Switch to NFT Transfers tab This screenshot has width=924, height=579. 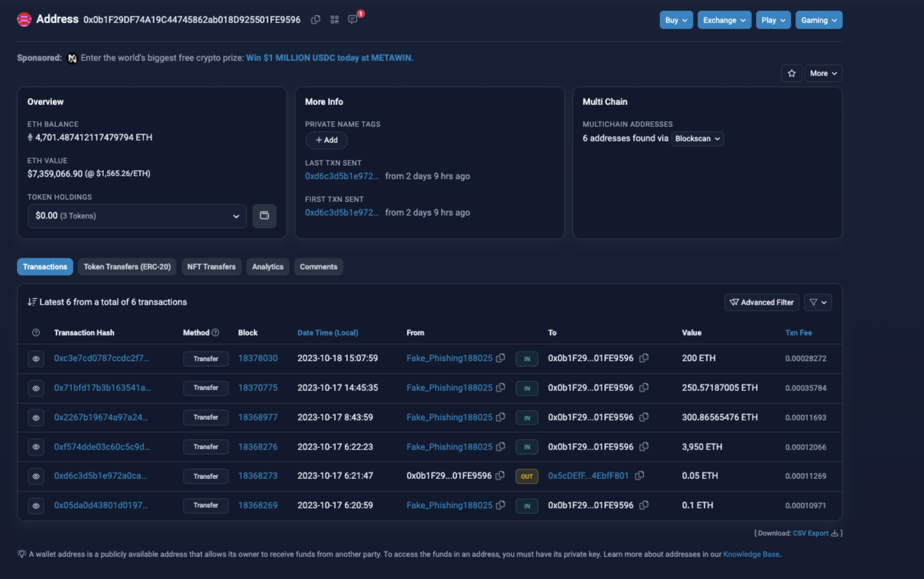pyautogui.click(x=211, y=267)
